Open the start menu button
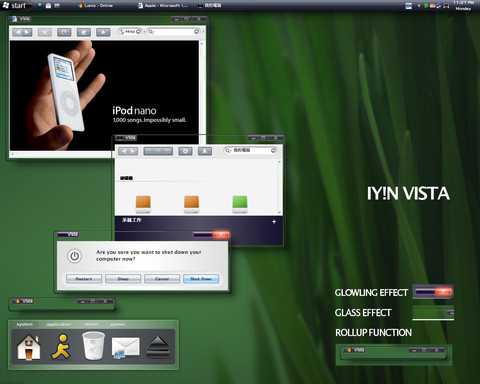 (15, 5)
